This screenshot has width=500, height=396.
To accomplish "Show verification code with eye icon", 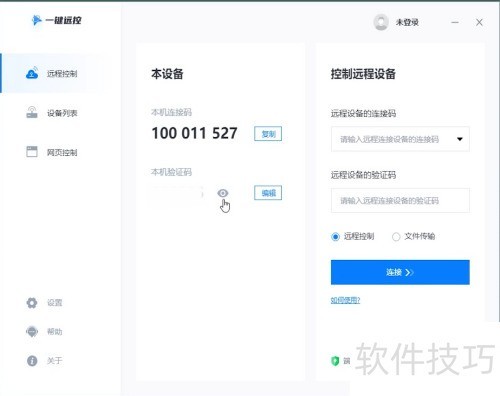I will [223, 193].
